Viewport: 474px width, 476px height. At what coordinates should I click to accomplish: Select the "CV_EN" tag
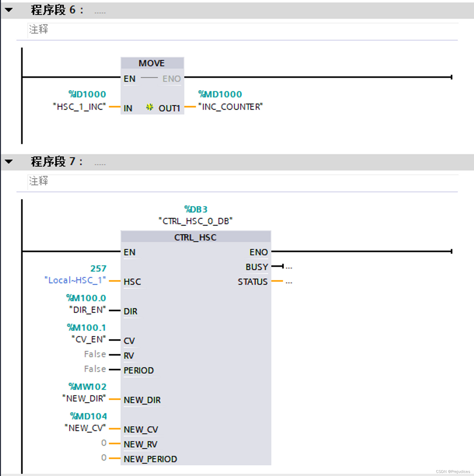89,340
